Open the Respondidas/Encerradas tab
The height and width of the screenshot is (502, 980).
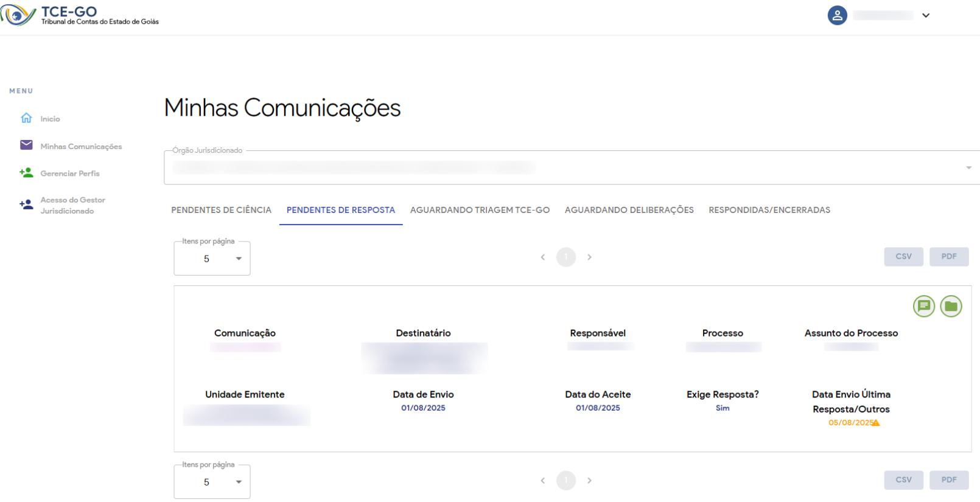pos(769,210)
